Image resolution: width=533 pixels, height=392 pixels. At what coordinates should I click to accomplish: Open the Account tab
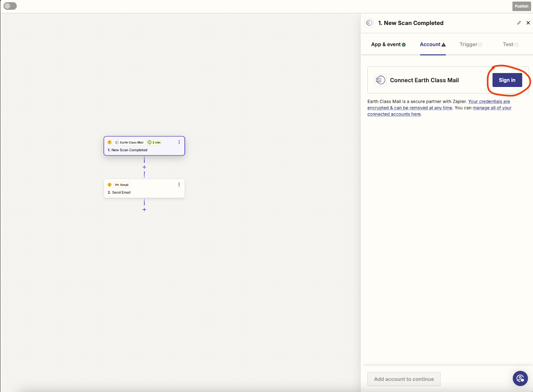point(433,45)
